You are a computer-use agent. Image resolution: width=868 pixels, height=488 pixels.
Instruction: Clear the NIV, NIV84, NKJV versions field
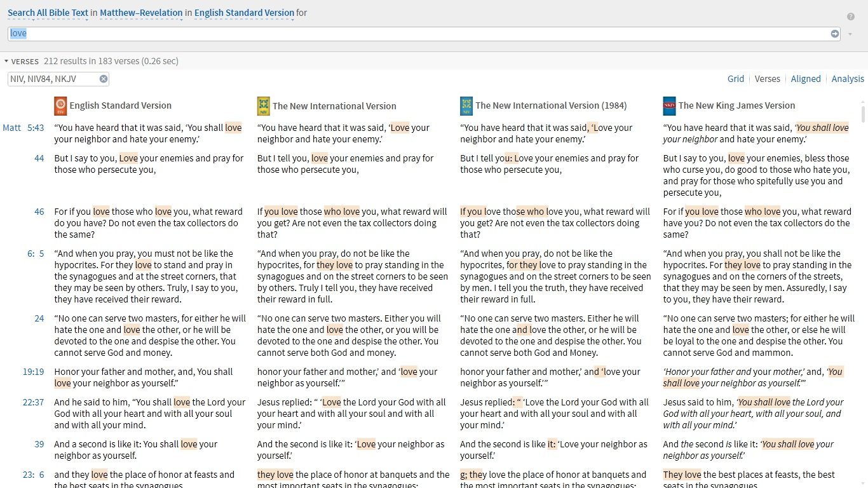(x=103, y=79)
